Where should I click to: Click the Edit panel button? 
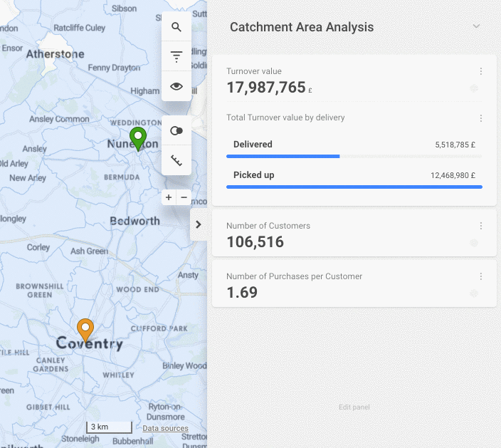(x=354, y=407)
